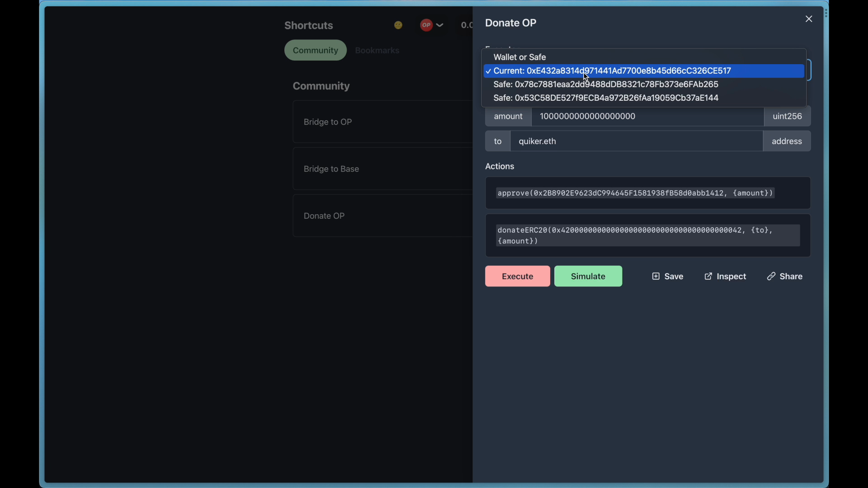Screen dimensions: 868x488
Task: Click the Save text label
Action: coord(674,276)
